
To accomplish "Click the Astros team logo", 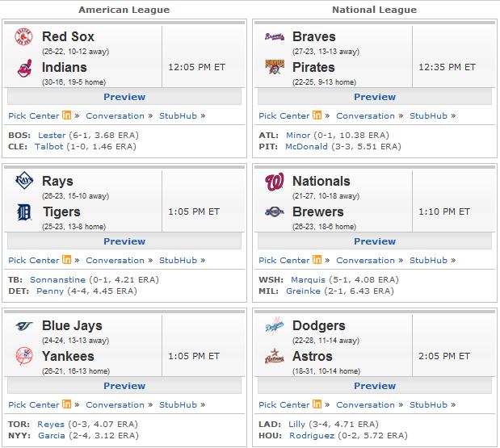I will [275, 356].
